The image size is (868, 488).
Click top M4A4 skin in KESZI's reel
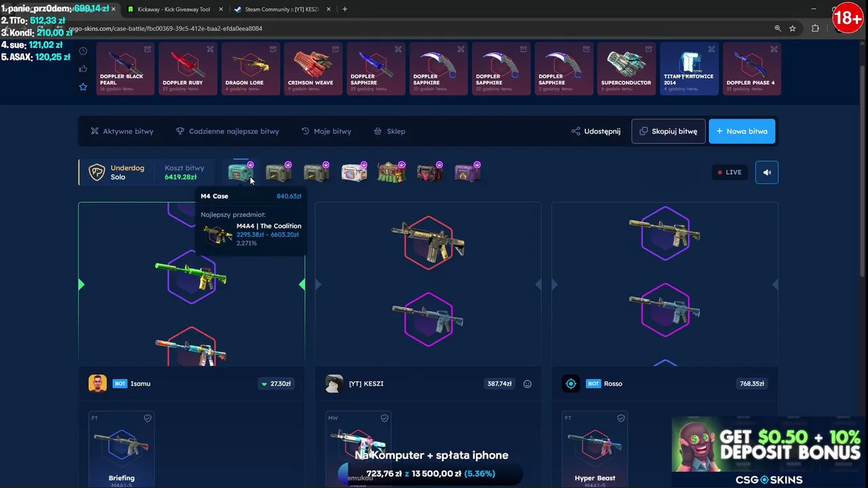[429, 242]
